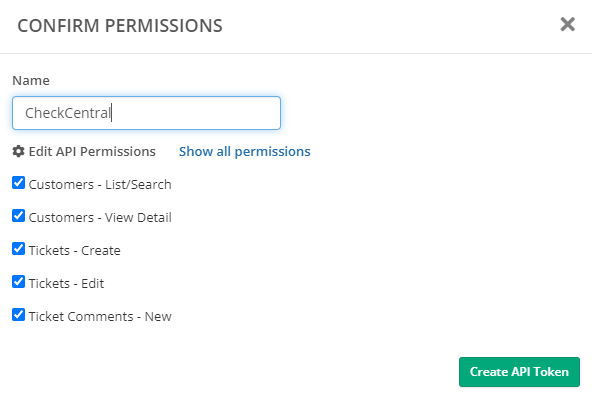Click the Ticket Comments - New label text
This screenshot has width=592, height=409.
click(x=100, y=316)
